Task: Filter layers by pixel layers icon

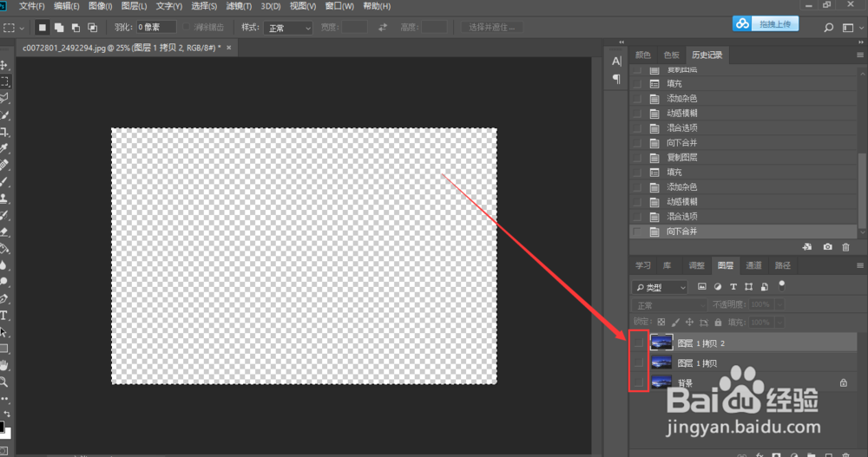Action: (702, 286)
